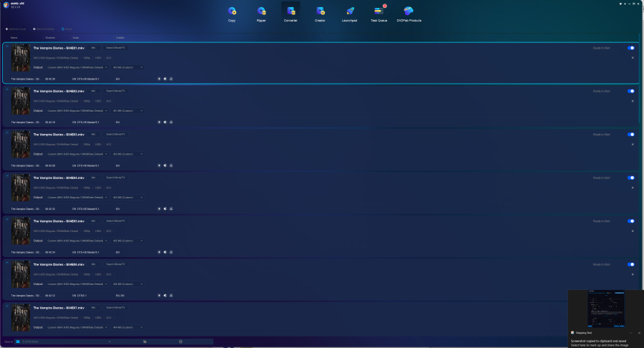The width and height of the screenshot is (644, 348).
Task: Open advanced settings icon in S04E03 row
Action: point(165,165)
